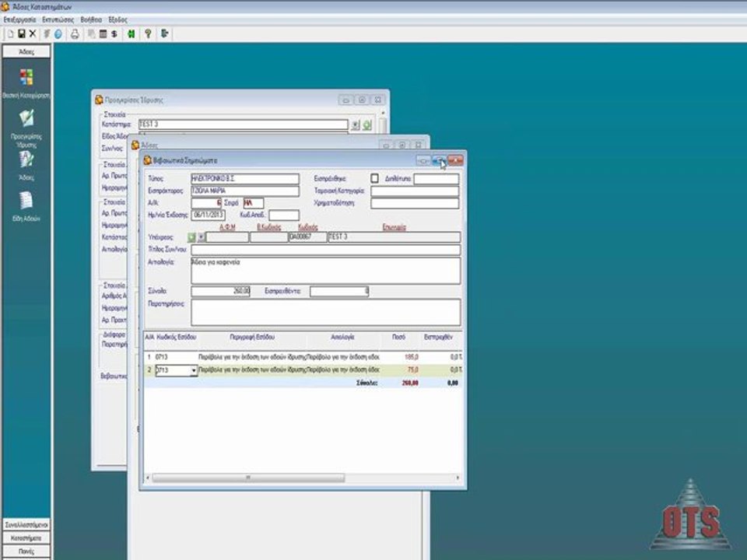Click the Print toolbar icon
The height and width of the screenshot is (560, 747).
[75, 33]
